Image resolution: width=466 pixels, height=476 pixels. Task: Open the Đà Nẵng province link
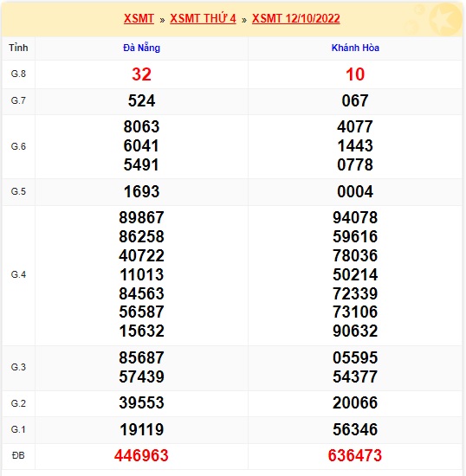coord(141,48)
